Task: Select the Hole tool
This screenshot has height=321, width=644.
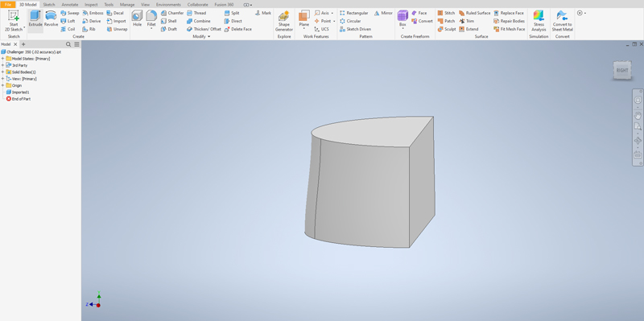Action: [x=137, y=19]
